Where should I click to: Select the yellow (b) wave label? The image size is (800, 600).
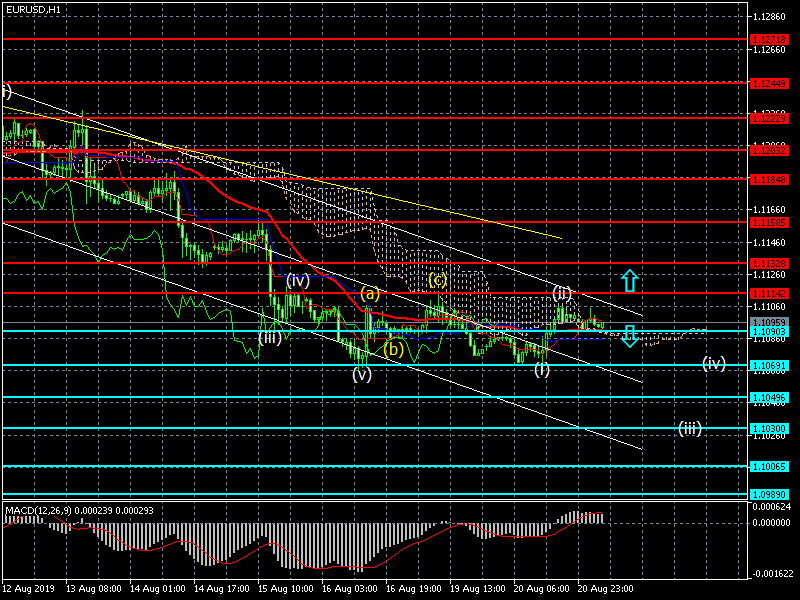393,350
